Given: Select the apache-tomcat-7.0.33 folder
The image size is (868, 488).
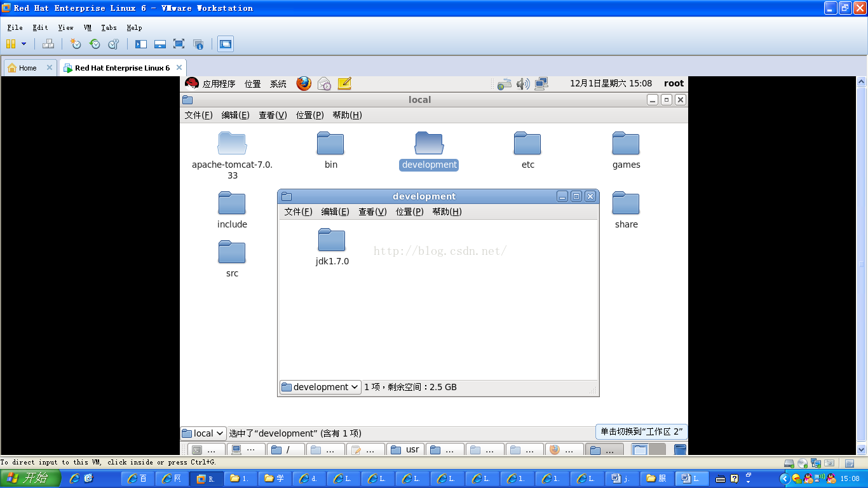Looking at the screenshot, I should pyautogui.click(x=232, y=155).
